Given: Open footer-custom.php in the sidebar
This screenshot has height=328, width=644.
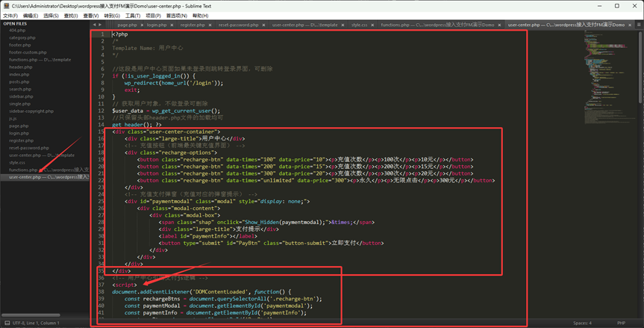Looking at the screenshot, I should (28, 52).
